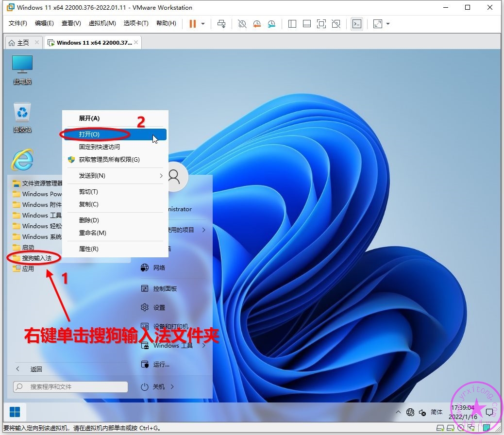Click the 此电脑 desktop icon
Viewport: 504px width, 435px height.
[x=22, y=69]
